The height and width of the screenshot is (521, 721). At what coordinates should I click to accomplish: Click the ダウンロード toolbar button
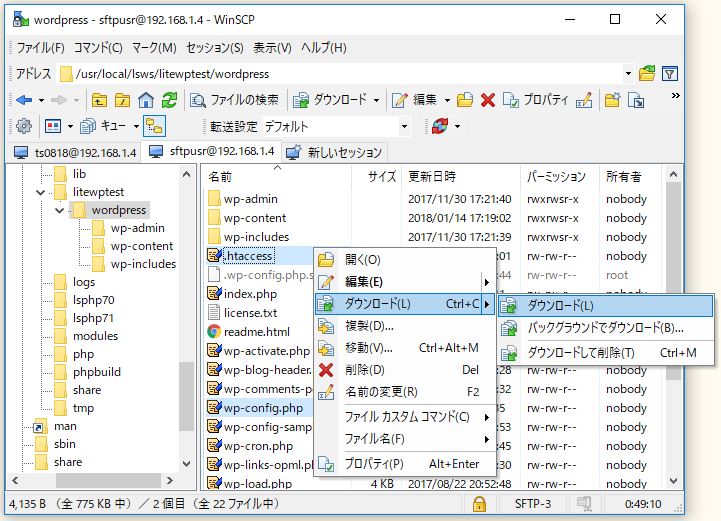pyautogui.click(x=330, y=100)
